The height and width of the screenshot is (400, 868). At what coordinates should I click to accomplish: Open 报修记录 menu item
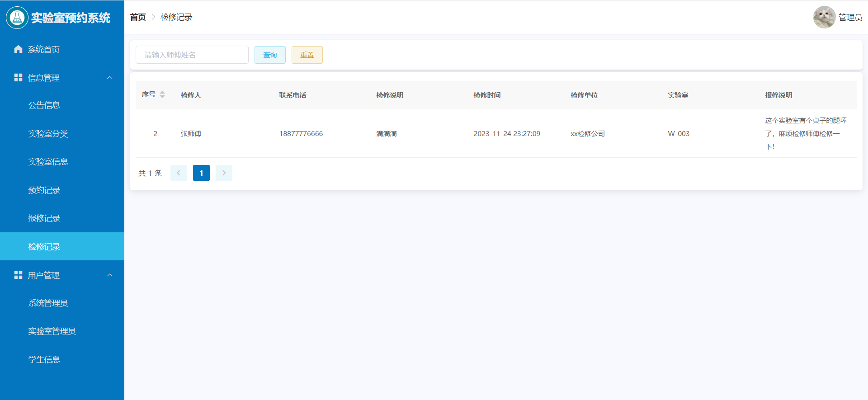[x=62, y=218]
